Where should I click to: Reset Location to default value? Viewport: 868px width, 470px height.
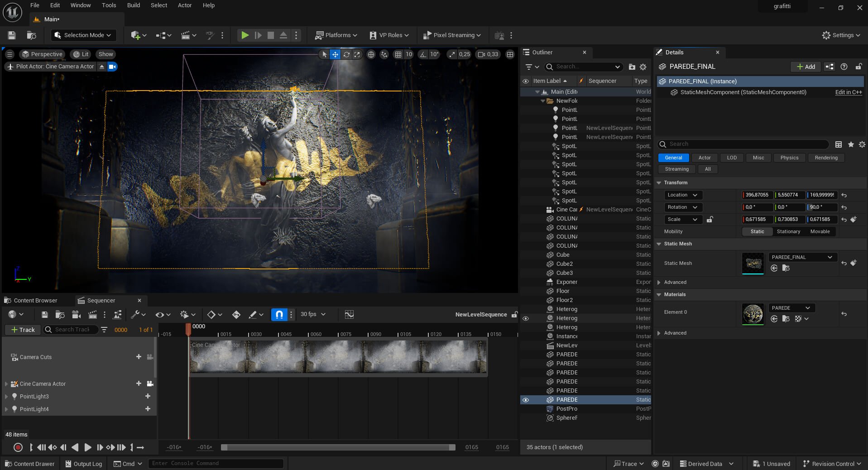coord(844,195)
